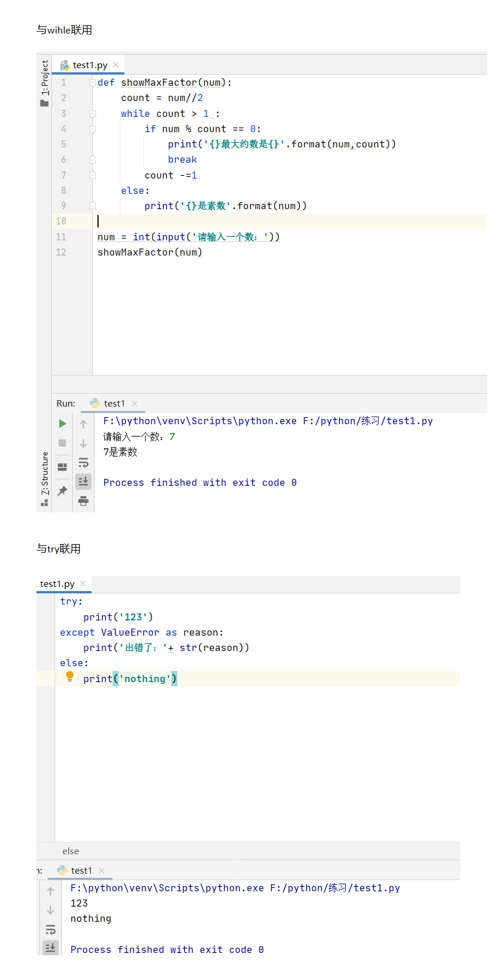
Task: Click 'Process finished' line under 7是素数 output
Action: 200,483
